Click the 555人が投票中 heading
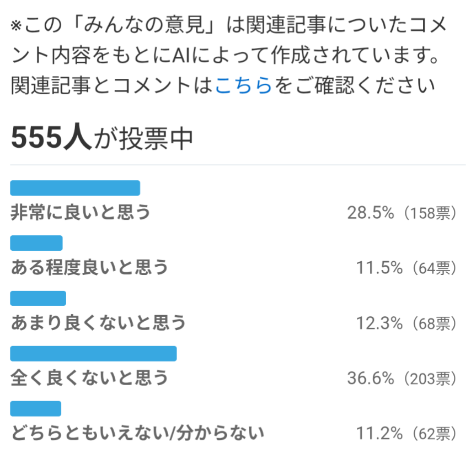Screen dimensions: 476x464 pos(101,138)
